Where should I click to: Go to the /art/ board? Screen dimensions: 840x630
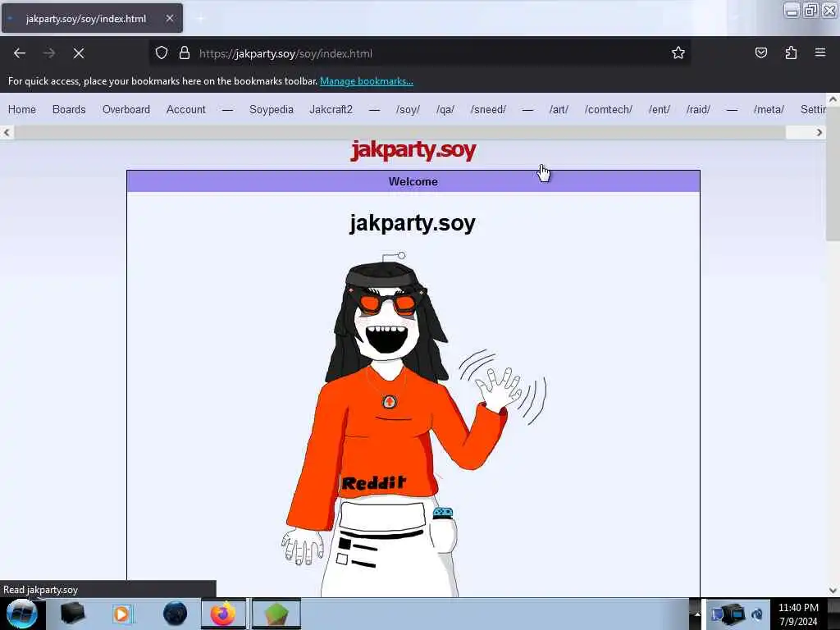559,110
